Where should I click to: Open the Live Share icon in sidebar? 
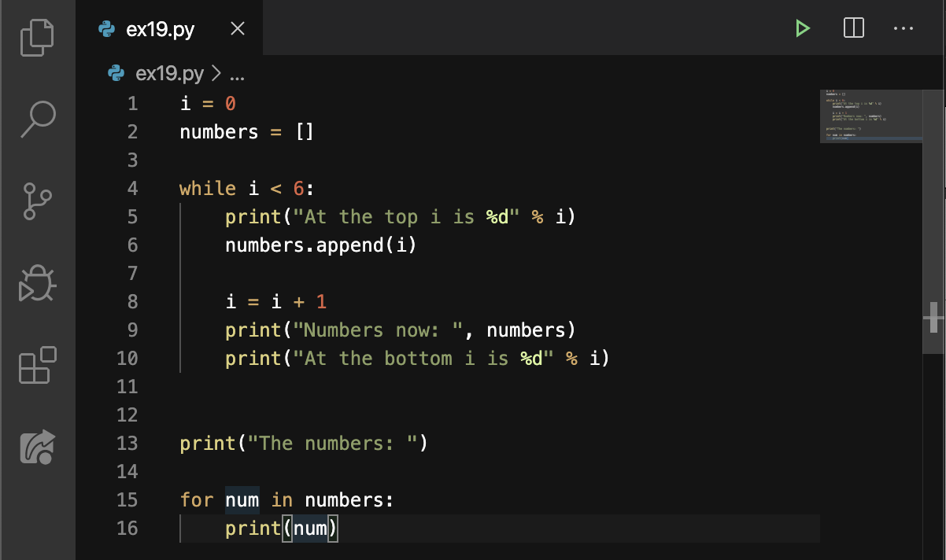click(x=37, y=446)
